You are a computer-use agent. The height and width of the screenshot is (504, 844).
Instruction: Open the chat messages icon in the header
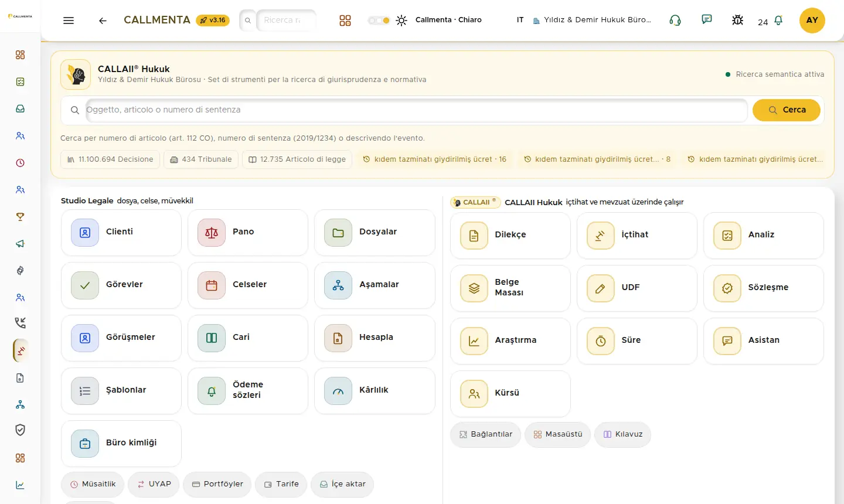[x=707, y=19]
